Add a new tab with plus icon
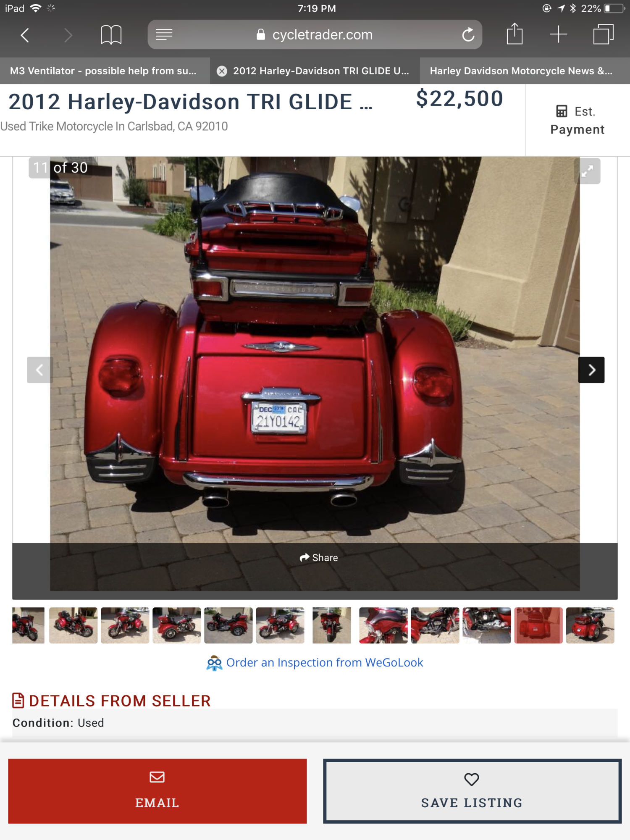630x840 pixels. click(x=559, y=34)
